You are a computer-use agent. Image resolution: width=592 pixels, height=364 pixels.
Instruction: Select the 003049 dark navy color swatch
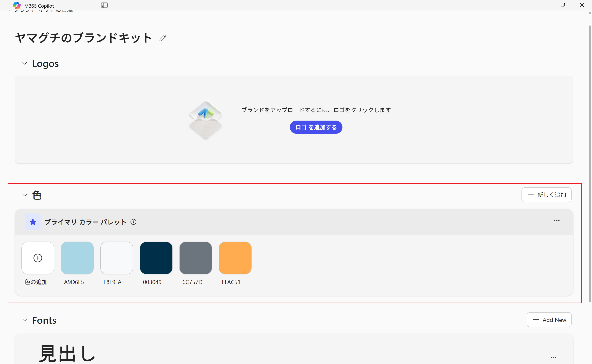pos(156,258)
